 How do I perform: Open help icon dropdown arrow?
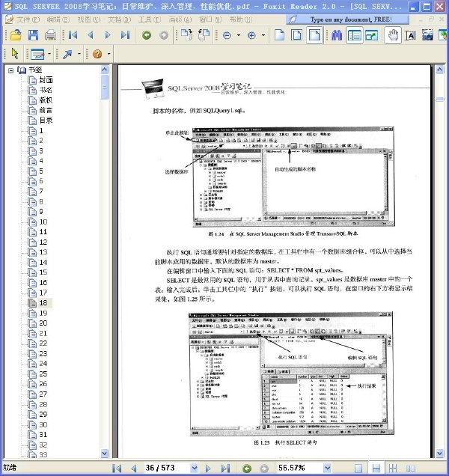109,54
